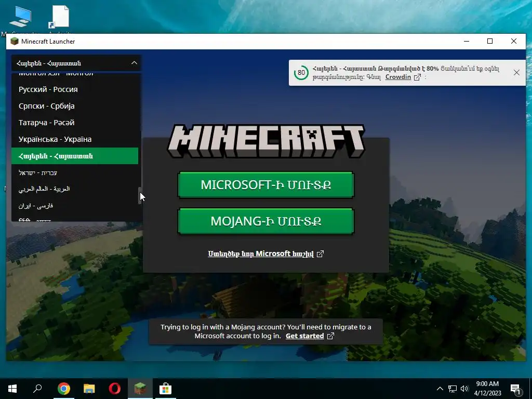
Task: Select Українська - Україна language
Action: 75,139
